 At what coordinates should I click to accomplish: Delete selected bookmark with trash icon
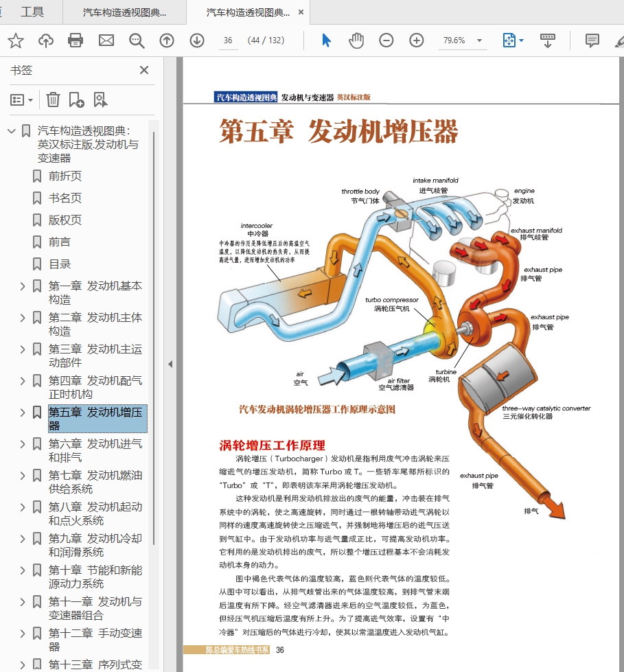pyautogui.click(x=53, y=100)
